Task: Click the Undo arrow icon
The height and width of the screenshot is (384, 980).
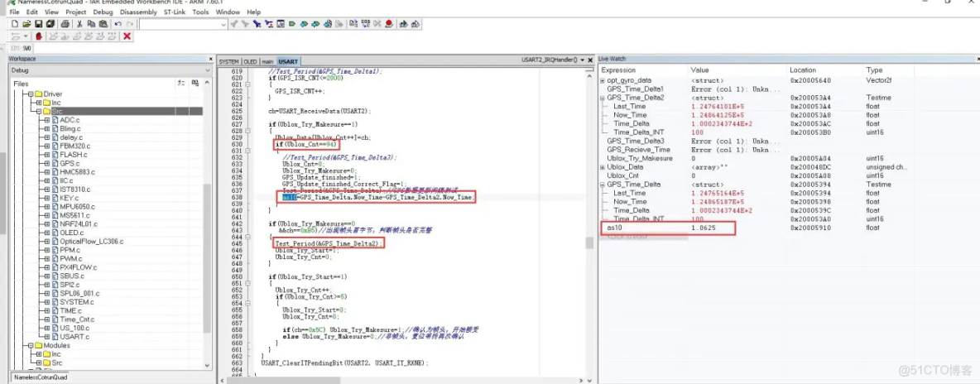Action: 118,25
